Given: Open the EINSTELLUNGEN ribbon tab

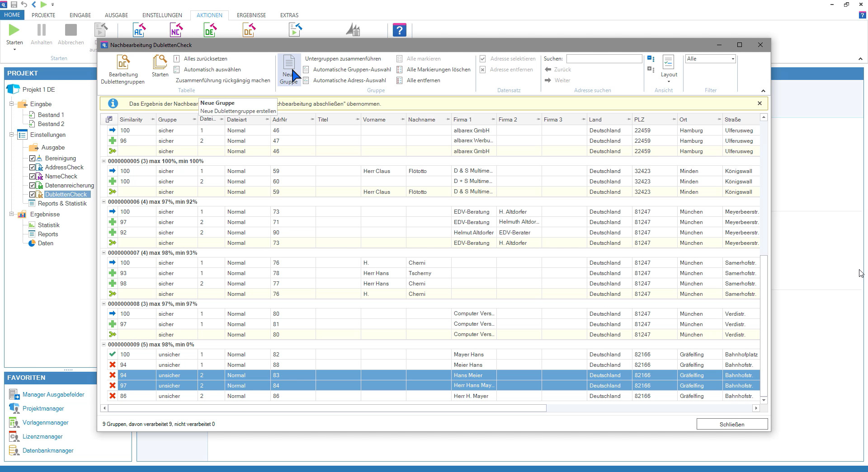Looking at the screenshot, I should tap(162, 15).
